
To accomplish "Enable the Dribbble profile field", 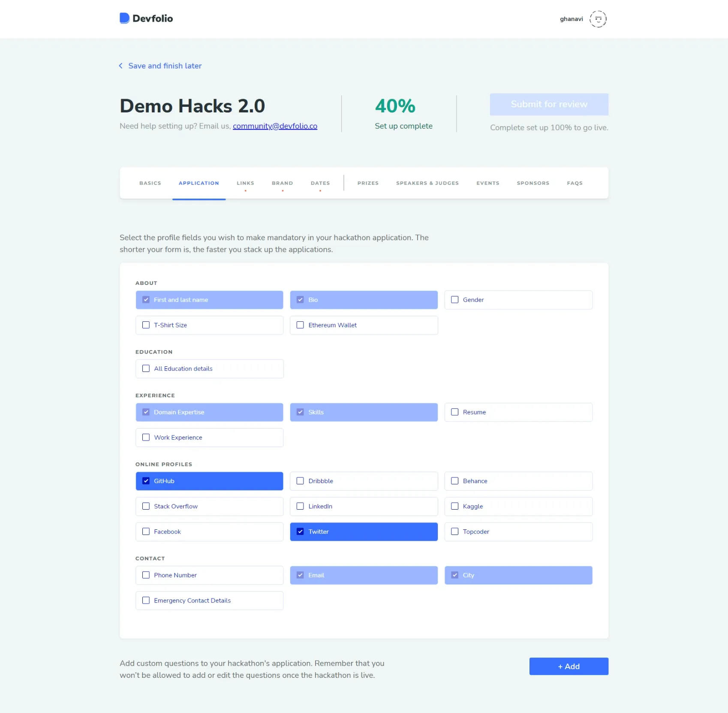I will (x=364, y=481).
